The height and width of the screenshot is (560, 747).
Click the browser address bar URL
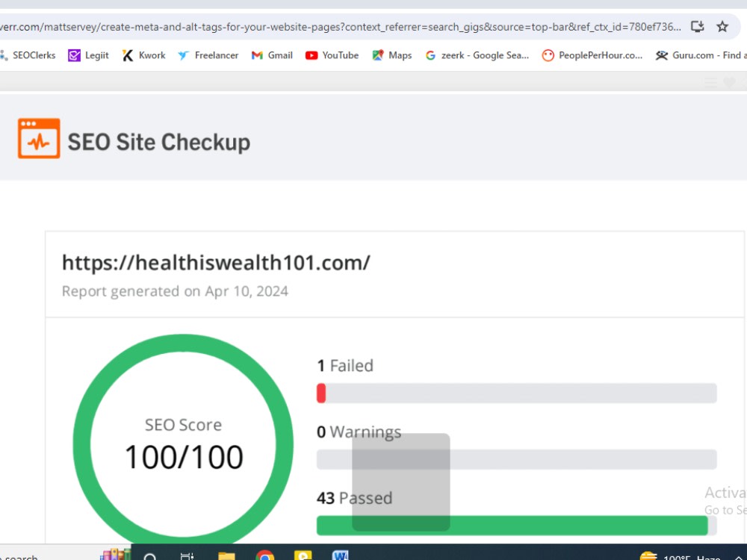point(341,27)
